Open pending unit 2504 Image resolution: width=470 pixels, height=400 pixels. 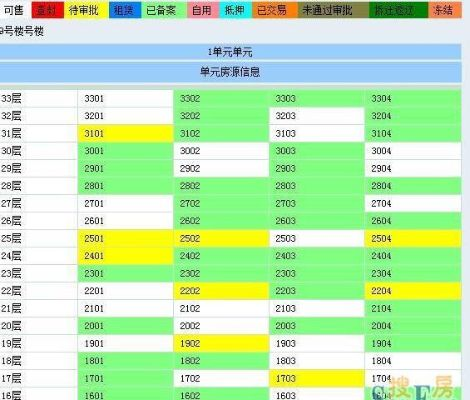(413, 238)
